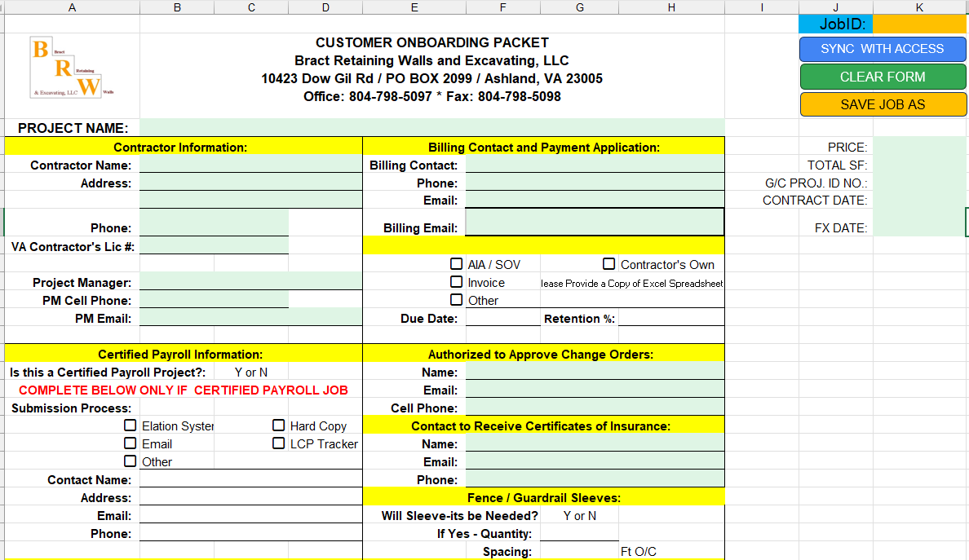969x560 pixels.
Task: Select the PRICE value cell
Action: point(919,147)
